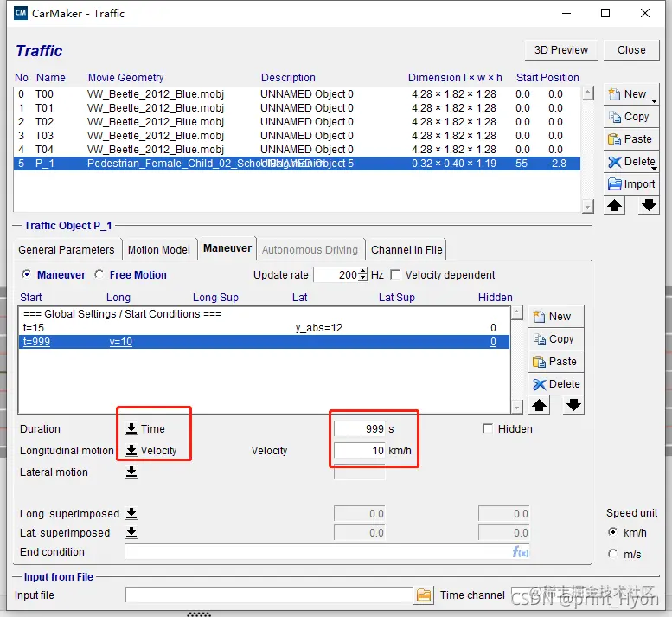Viewport: 672px width, 617px height.
Task: Select the Free Motion radio button
Action: tap(99, 274)
